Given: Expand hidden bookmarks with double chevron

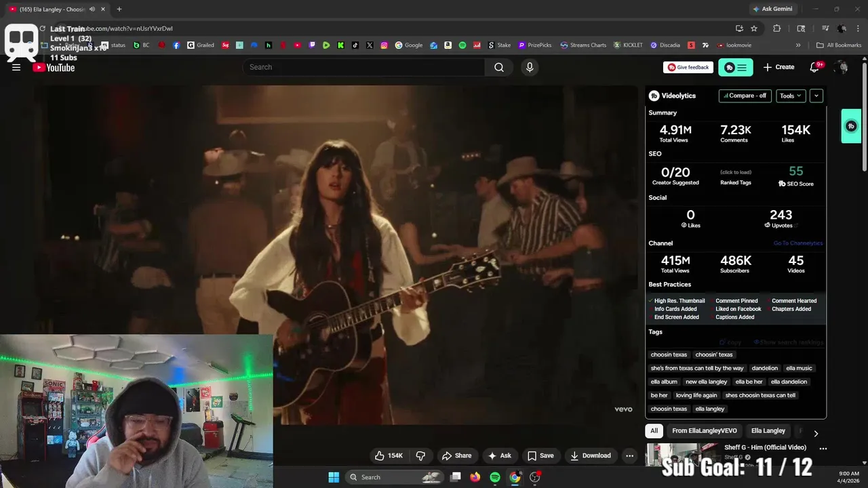Looking at the screenshot, I should tap(798, 45).
